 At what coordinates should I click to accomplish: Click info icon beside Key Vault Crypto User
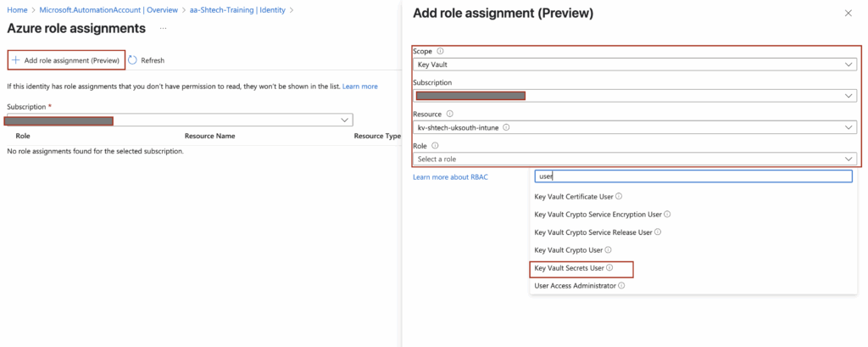point(608,250)
